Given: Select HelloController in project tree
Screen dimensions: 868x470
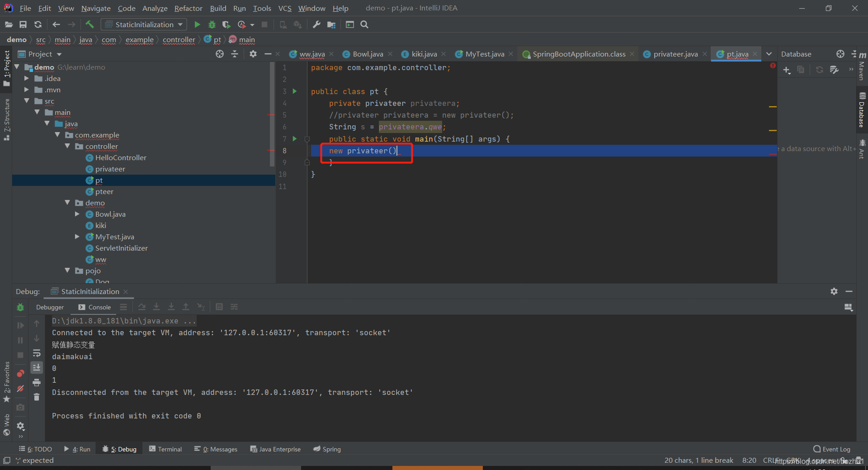Looking at the screenshot, I should pyautogui.click(x=121, y=157).
